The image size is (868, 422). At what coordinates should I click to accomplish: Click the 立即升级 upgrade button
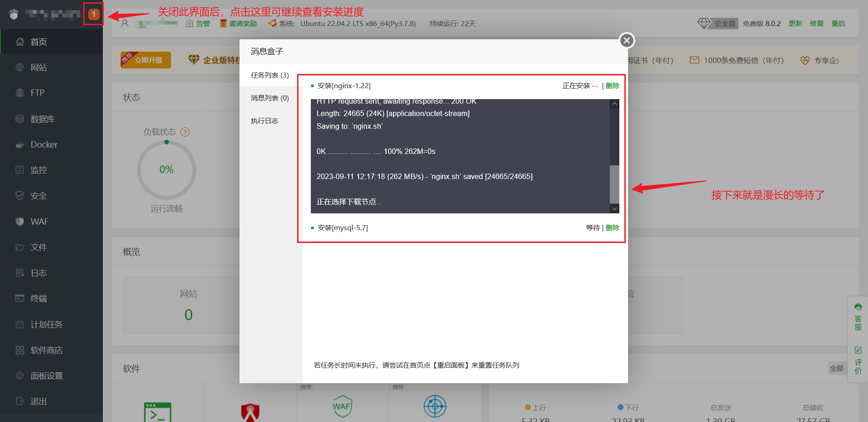146,60
